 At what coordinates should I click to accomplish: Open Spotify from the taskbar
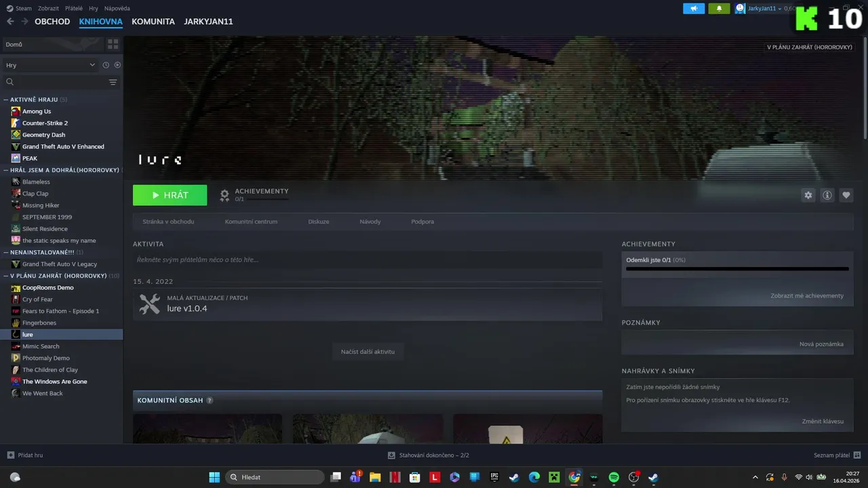click(614, 477)
